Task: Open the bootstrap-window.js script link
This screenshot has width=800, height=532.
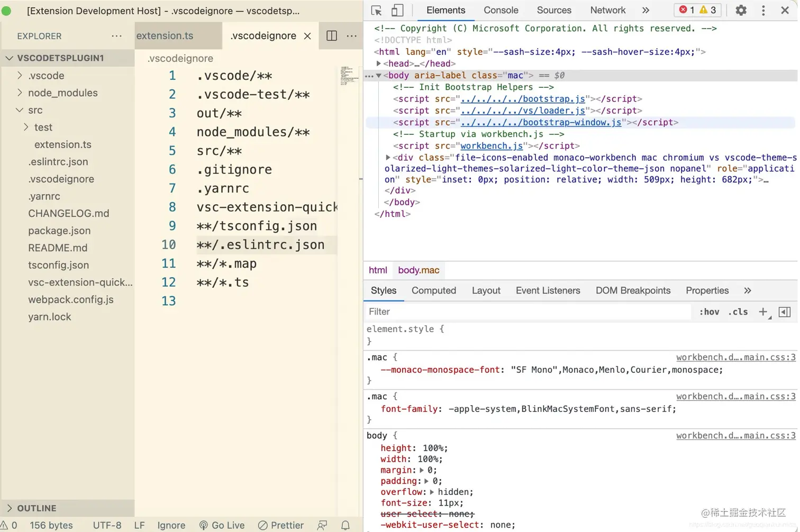Action: tap(541, 123)
